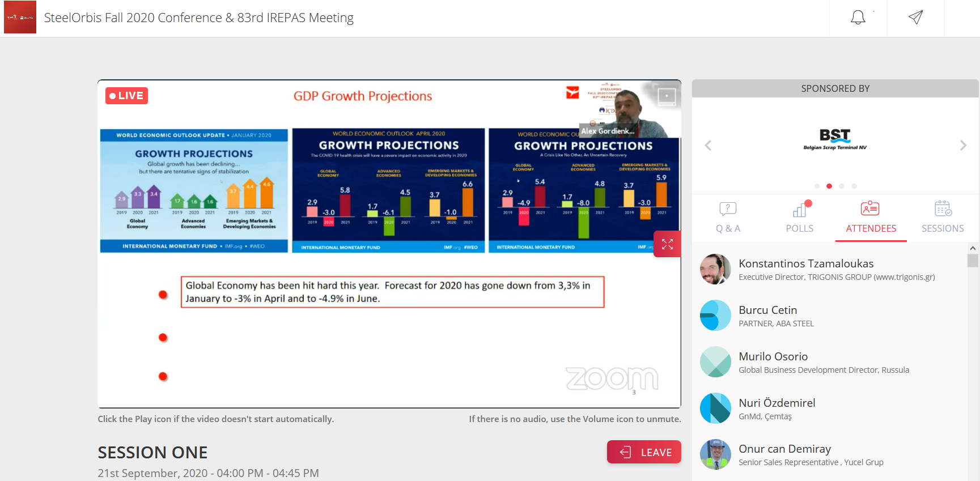This screenshot has height=481, width=980.
Task: Click Executive Director, TRIGONIS GROUP subtitle
Action: click(837, 277)
